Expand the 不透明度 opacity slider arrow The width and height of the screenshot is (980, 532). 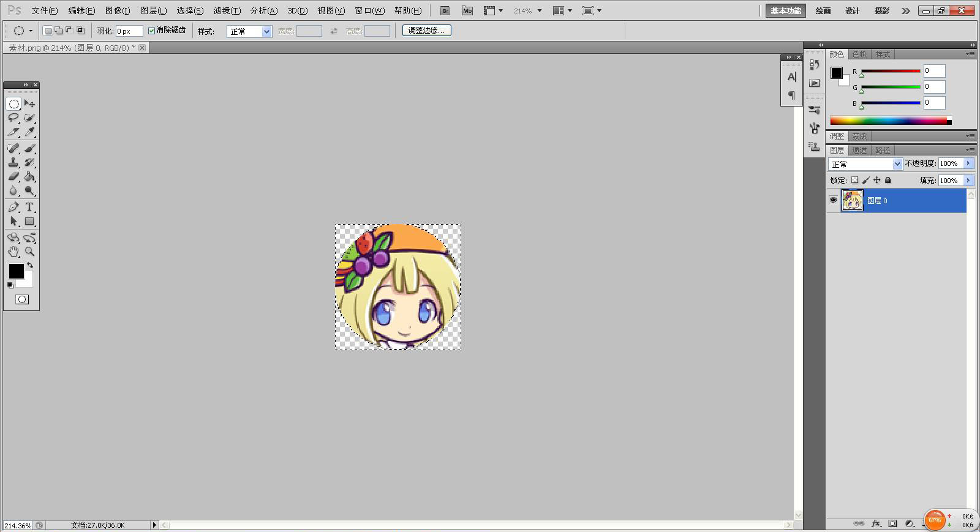coord(968,163)
